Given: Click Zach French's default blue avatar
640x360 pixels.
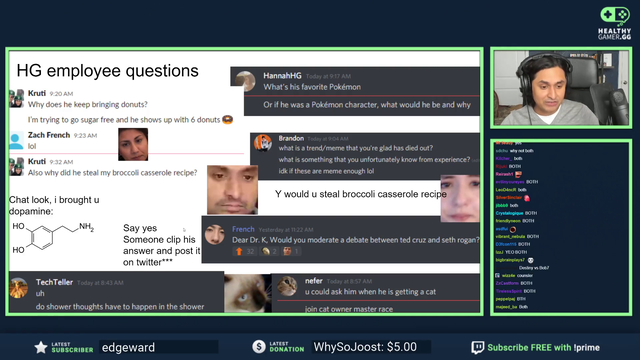Looking at the screenshot, I should pos(16,141).
